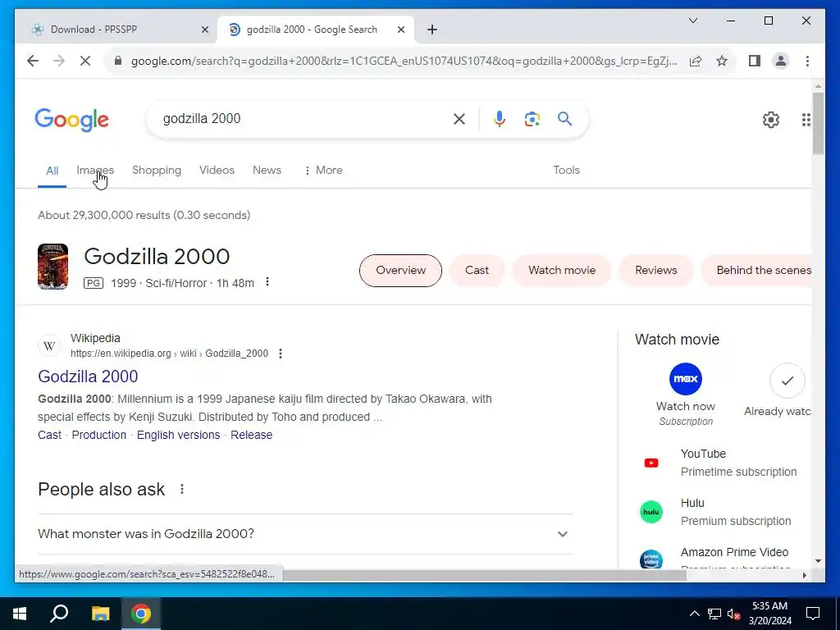Viewport: 840px width, 630px height.
Task: Open the Godzilla 2000 Wikipedia result
Action: click(x=88, y=377)
